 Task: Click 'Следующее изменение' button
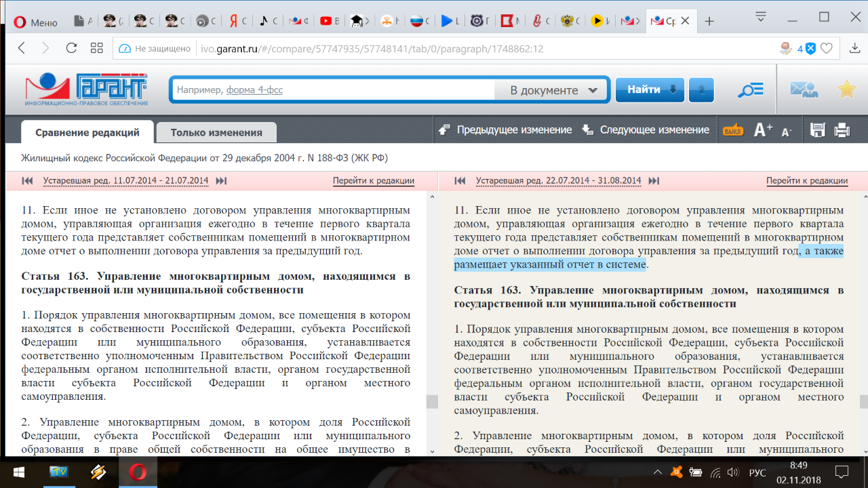(646, 130)
